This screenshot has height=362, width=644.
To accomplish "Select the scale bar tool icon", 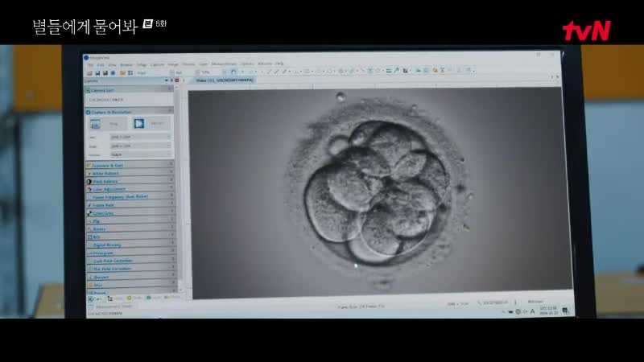I will click(x=389, y=71).
